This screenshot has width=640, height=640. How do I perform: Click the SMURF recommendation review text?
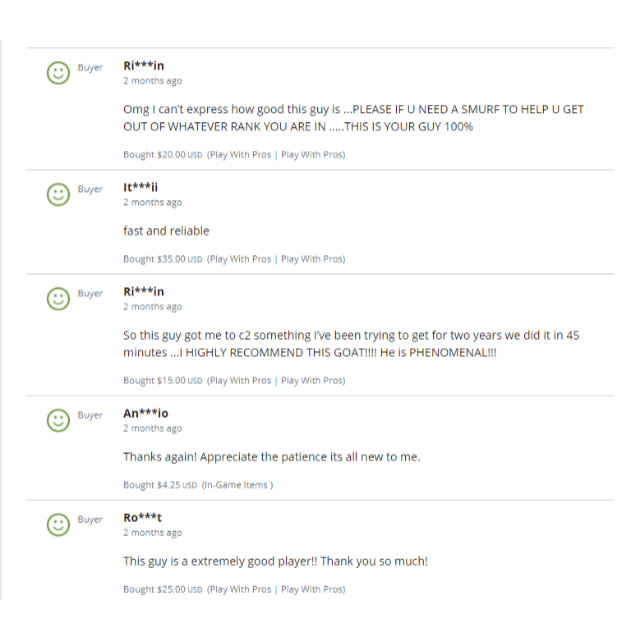tap(353, 118)
